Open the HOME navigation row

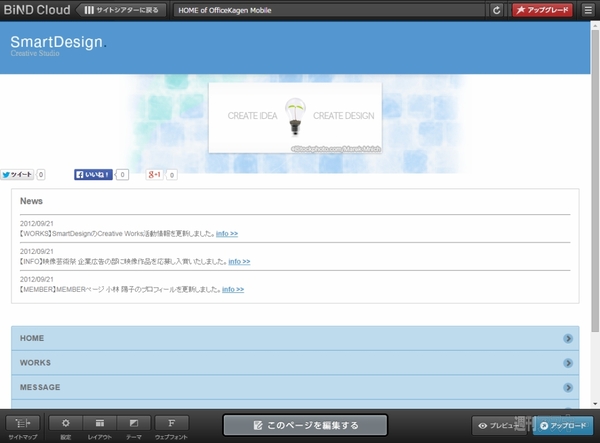point(295,338)
